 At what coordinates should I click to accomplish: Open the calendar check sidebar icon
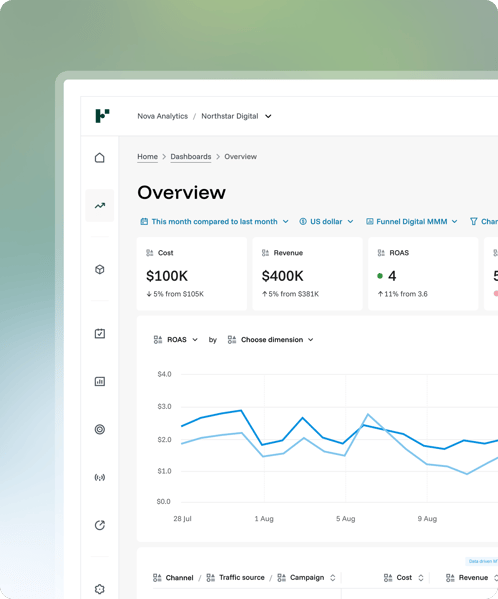click(100, 333)
